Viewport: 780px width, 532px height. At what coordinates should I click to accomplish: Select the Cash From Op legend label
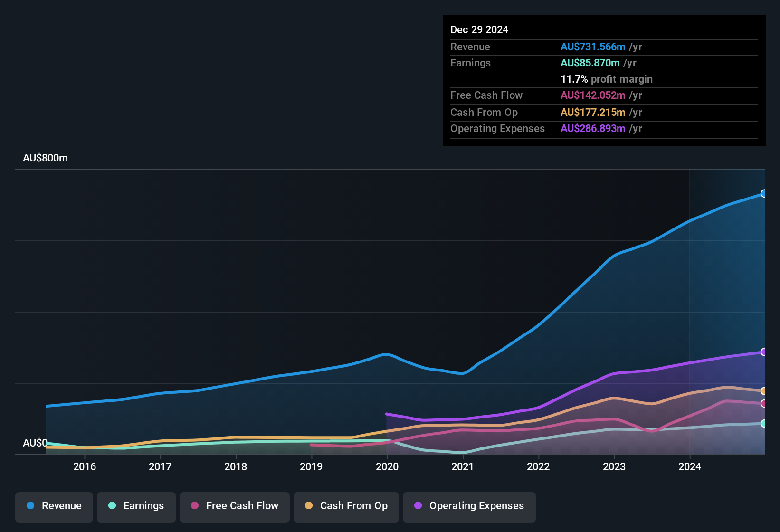353,506
